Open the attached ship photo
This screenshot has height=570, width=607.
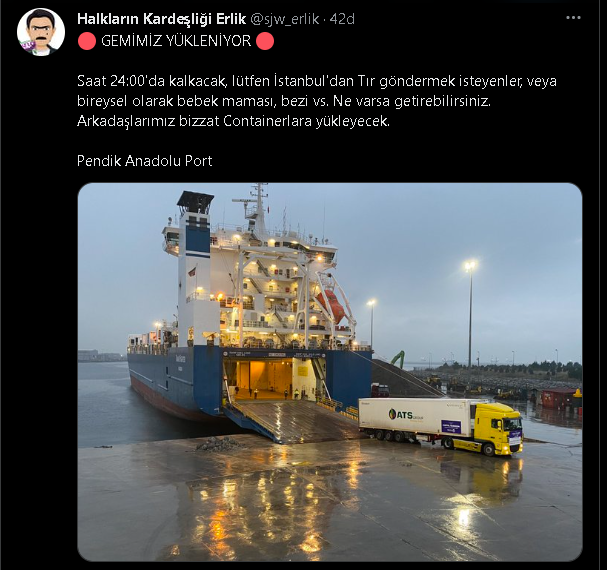pos(330,372)
